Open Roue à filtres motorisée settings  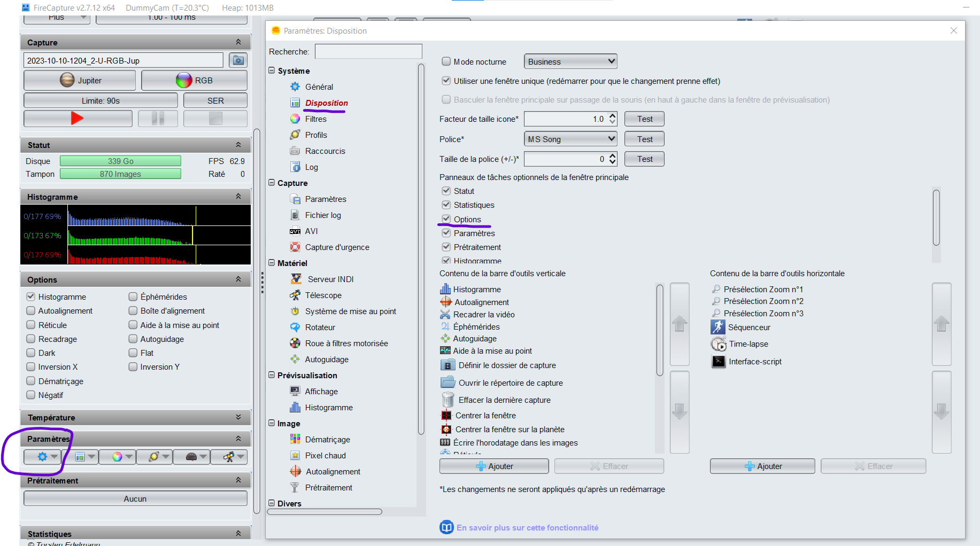coord(346,343)
